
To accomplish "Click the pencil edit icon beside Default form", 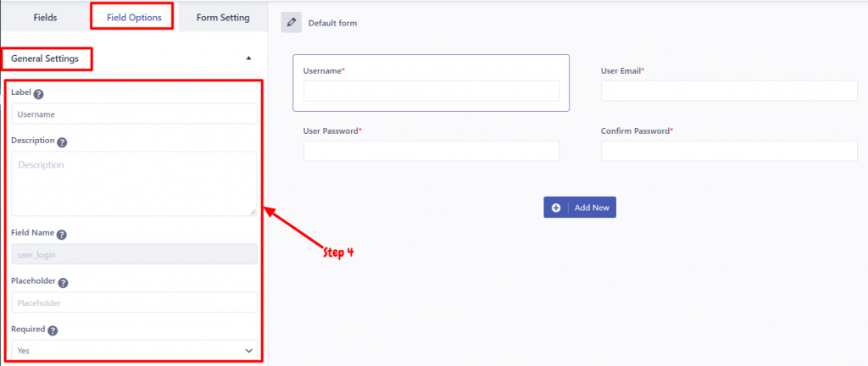I will point(292,23).
